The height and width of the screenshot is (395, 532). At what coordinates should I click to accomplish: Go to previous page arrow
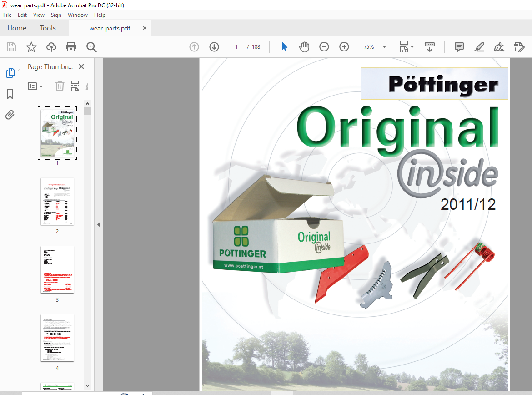click(x=194, y=47)
